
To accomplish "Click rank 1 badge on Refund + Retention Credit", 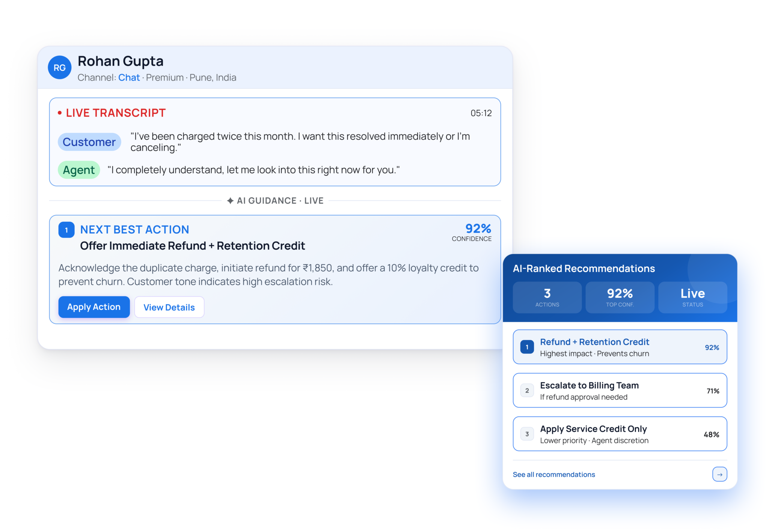I will [x=527, y=347].
